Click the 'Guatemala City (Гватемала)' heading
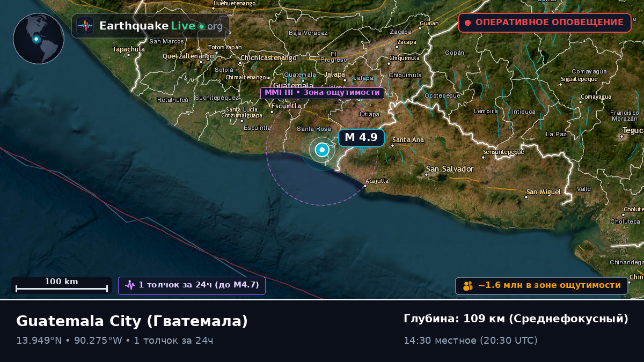This screenshot has height=362, width=644. point(132,321)
